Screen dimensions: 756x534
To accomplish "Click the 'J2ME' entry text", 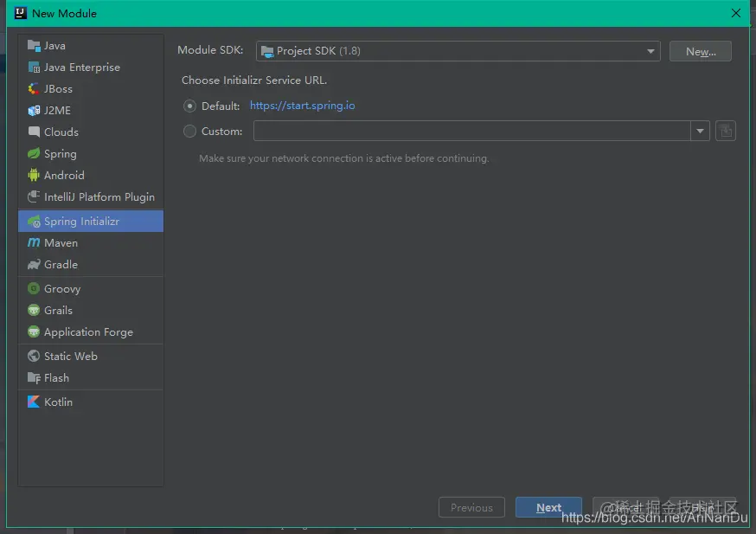I will [57, 111].
